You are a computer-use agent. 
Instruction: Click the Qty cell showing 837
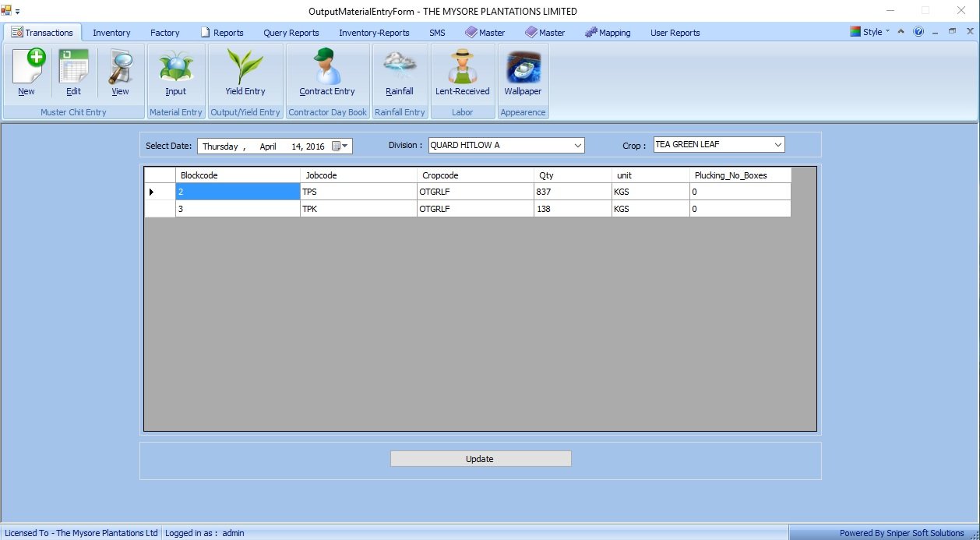[572, 192]
